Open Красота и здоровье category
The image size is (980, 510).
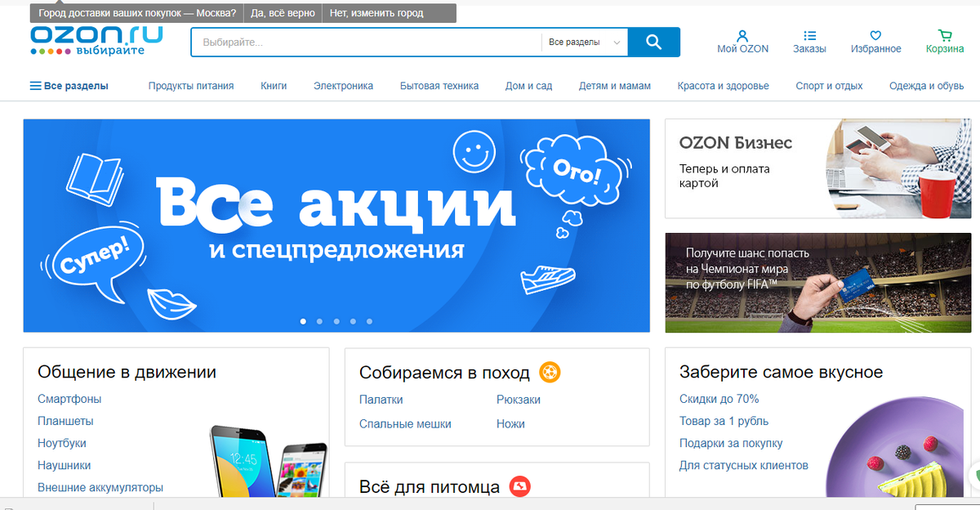[723, 86]
